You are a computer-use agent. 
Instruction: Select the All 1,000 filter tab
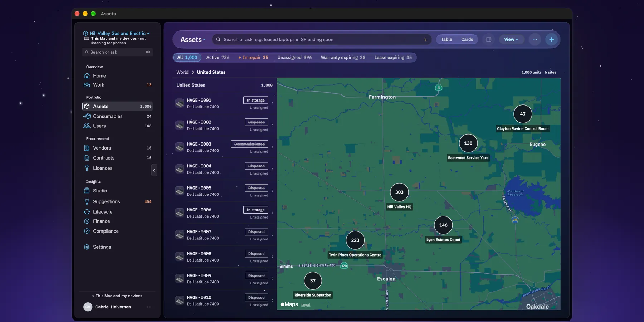point(187,57)
